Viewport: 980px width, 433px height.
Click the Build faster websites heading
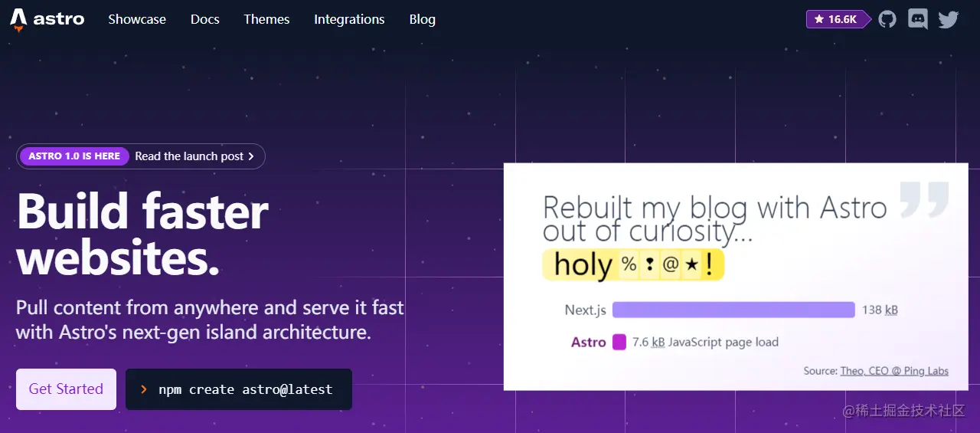point(143,234)
